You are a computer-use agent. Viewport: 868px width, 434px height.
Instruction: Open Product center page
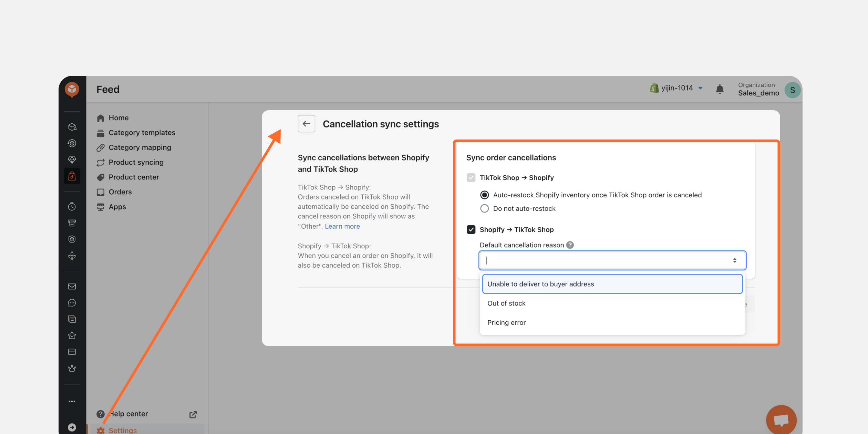coord(134,177)
